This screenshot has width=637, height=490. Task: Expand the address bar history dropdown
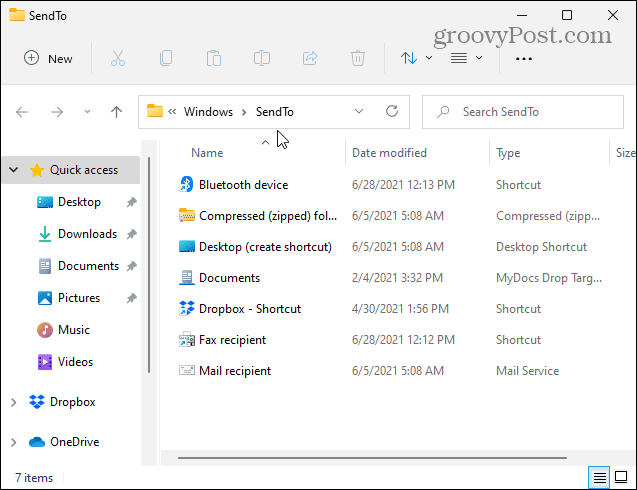click(359, 112)
